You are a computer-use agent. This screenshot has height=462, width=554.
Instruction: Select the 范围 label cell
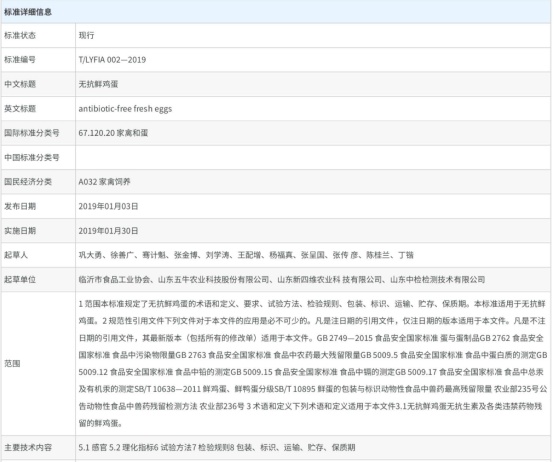click(x=38, y=363)
